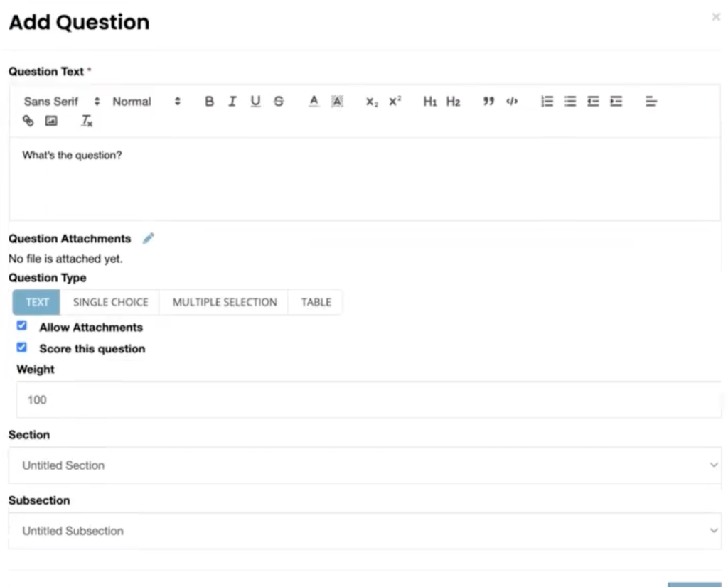Image resolution: width=728 pixels, height=587 pixels.
Task: Insert a blockquote
Action: (x=488, y=101)
